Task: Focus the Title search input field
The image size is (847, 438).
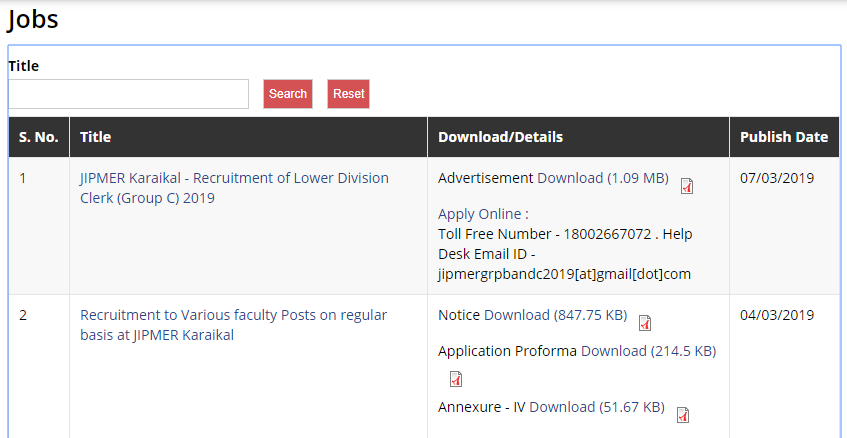Action: coord(129,94)
